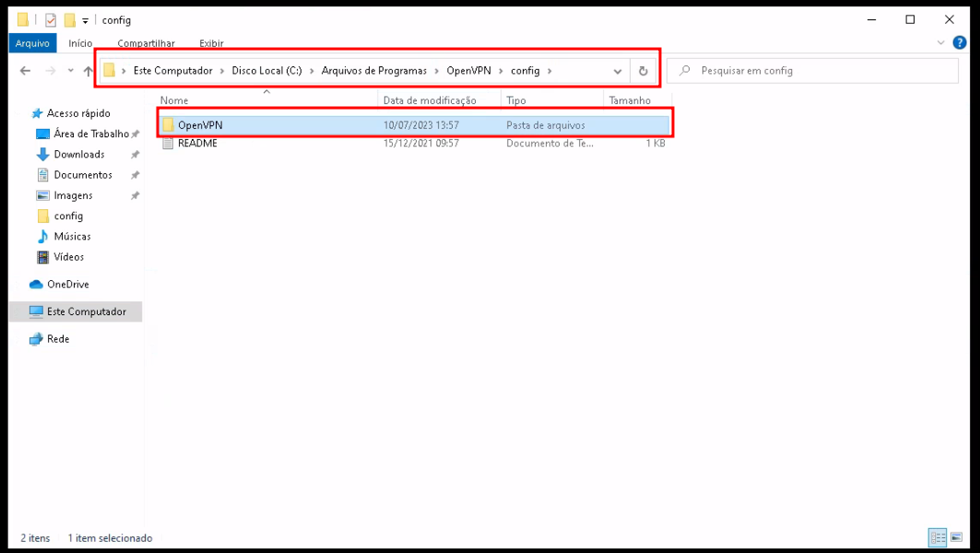Switch to the Exibir tab

coord(211,43)
